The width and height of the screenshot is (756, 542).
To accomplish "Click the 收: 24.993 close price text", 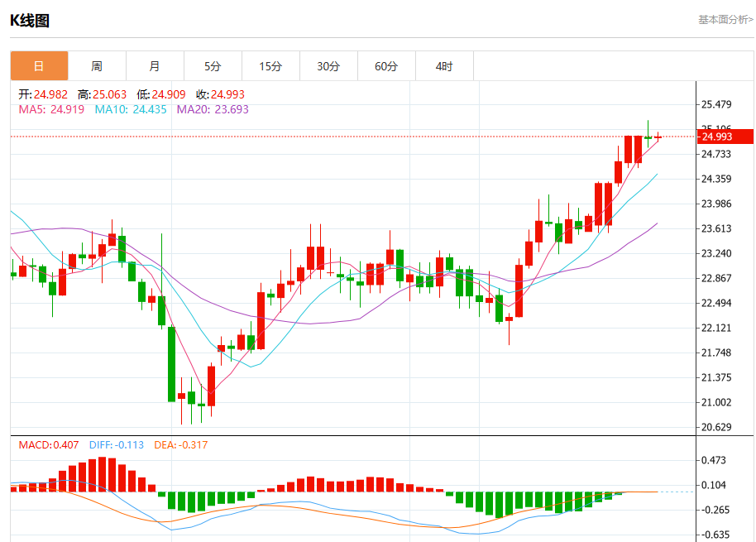I will 220,94.
